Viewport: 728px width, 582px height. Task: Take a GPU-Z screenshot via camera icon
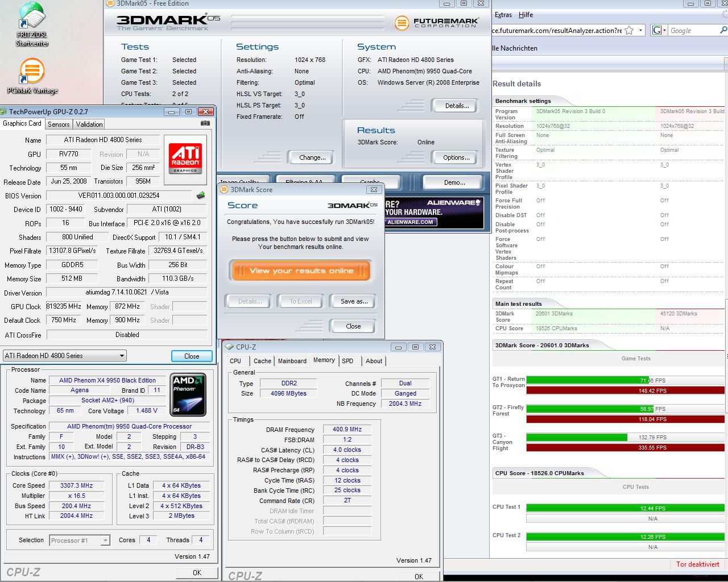click(x=205, y=123)
